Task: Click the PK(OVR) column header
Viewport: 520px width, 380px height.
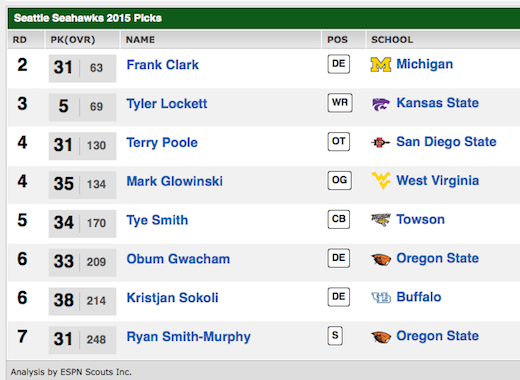Action: (x=73, y=40)
